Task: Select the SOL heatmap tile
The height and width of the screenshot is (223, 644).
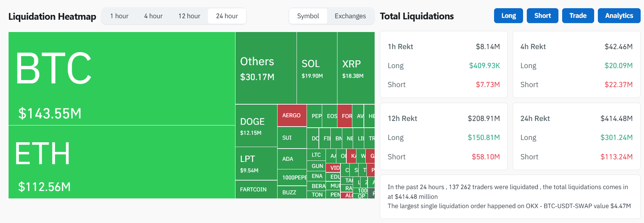Action: [x=317, y=68]
